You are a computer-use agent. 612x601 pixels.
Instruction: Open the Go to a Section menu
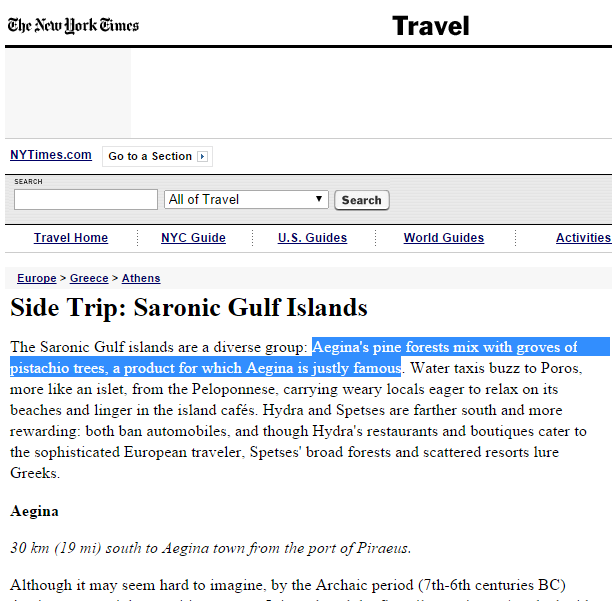(x=157, y=156)
